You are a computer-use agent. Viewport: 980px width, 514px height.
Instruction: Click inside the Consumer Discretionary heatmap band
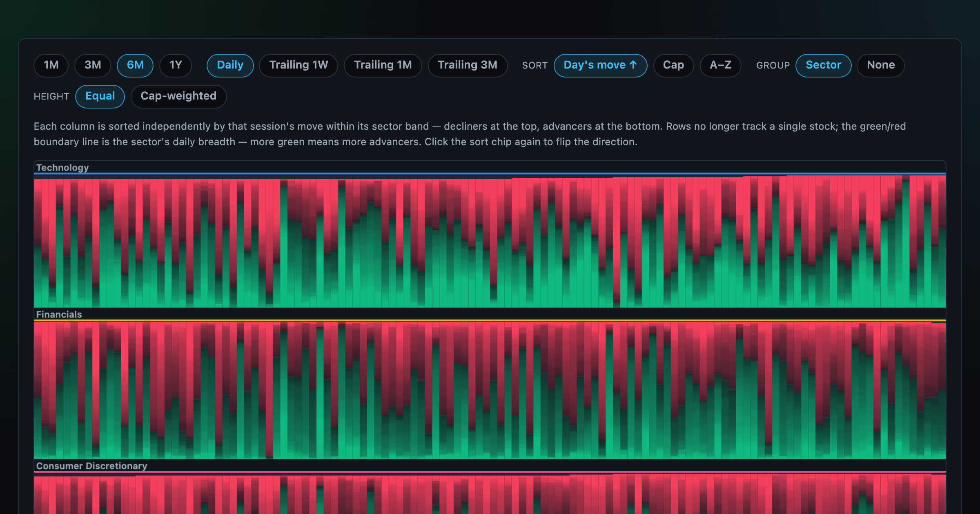(490, 494)
